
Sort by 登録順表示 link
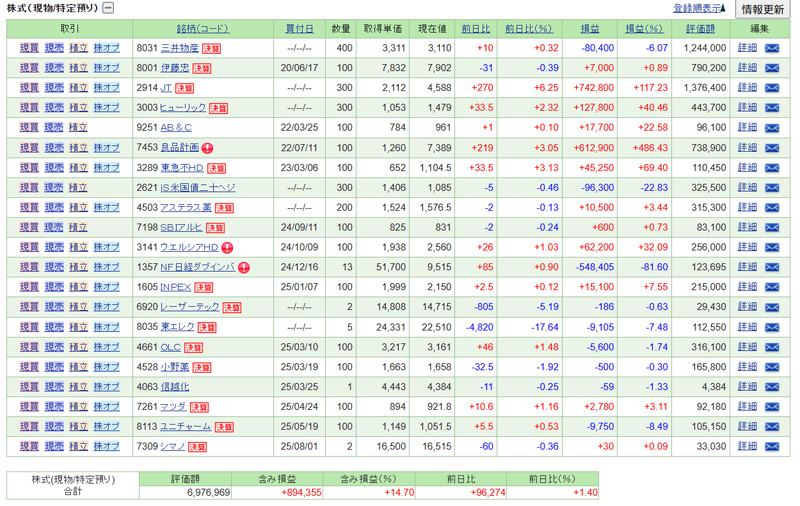click(699, 8)
